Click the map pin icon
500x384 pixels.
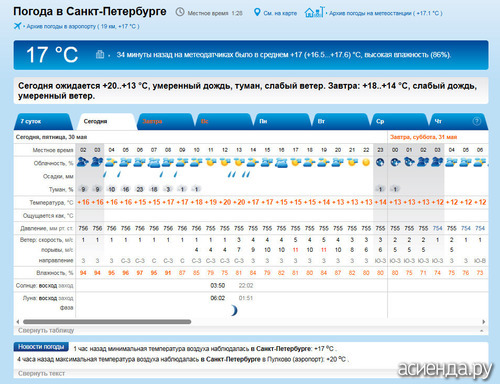pyautogui.click(x=257, y=13)
